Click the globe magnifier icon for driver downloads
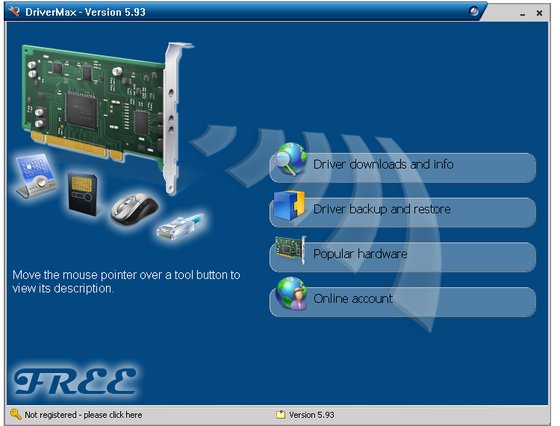Image resolution: width=560 pixels, height=426 pixels. [x=290, y=159]
